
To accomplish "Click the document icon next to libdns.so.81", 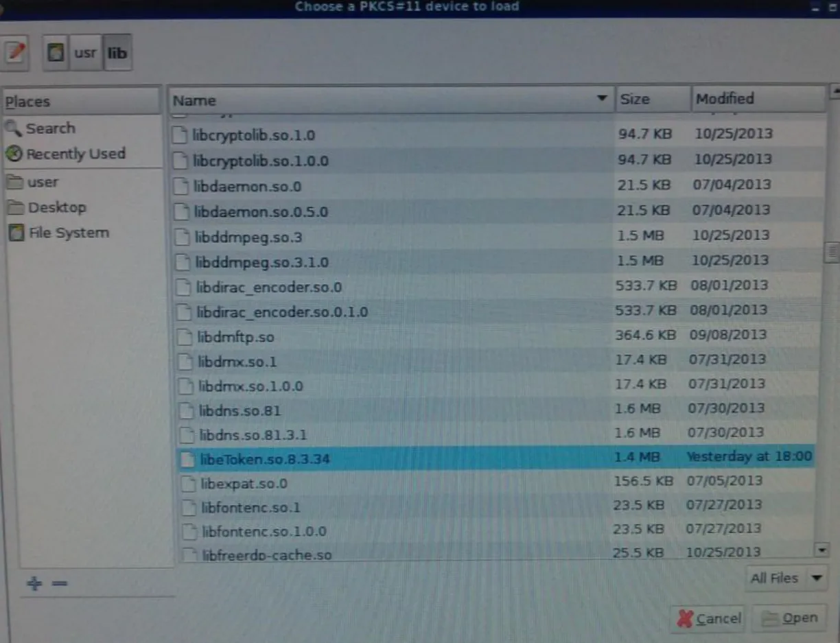I will click(x=187, y=411).
